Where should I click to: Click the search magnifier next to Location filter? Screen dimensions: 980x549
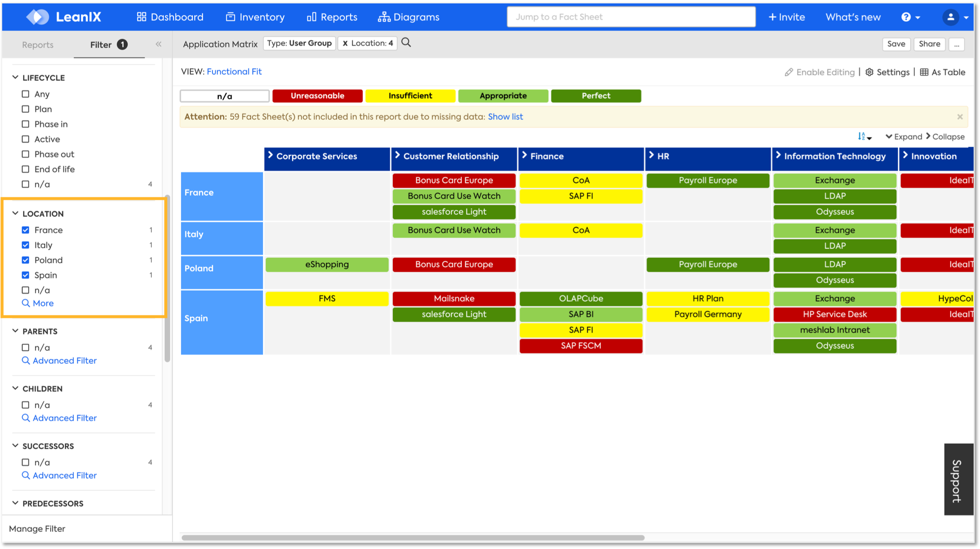point(406,43)
